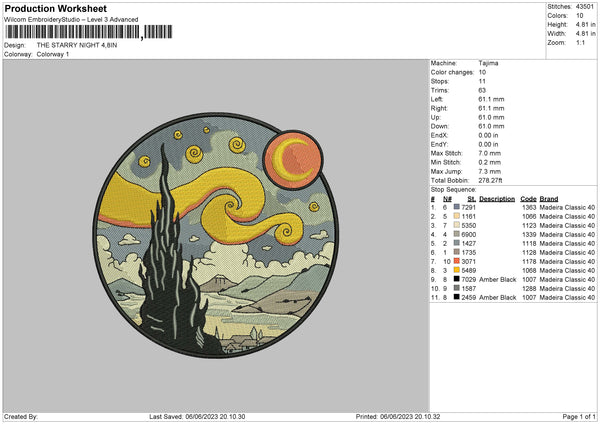Click the Description column header

pos(497,199)
